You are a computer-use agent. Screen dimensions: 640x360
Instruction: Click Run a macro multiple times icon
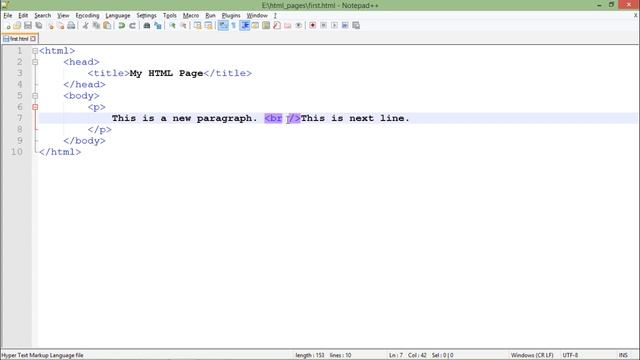(345, 26)
